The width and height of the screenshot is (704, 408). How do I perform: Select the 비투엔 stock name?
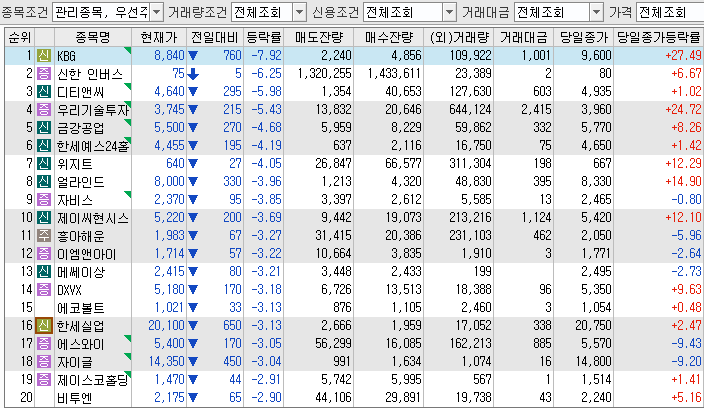75,398
